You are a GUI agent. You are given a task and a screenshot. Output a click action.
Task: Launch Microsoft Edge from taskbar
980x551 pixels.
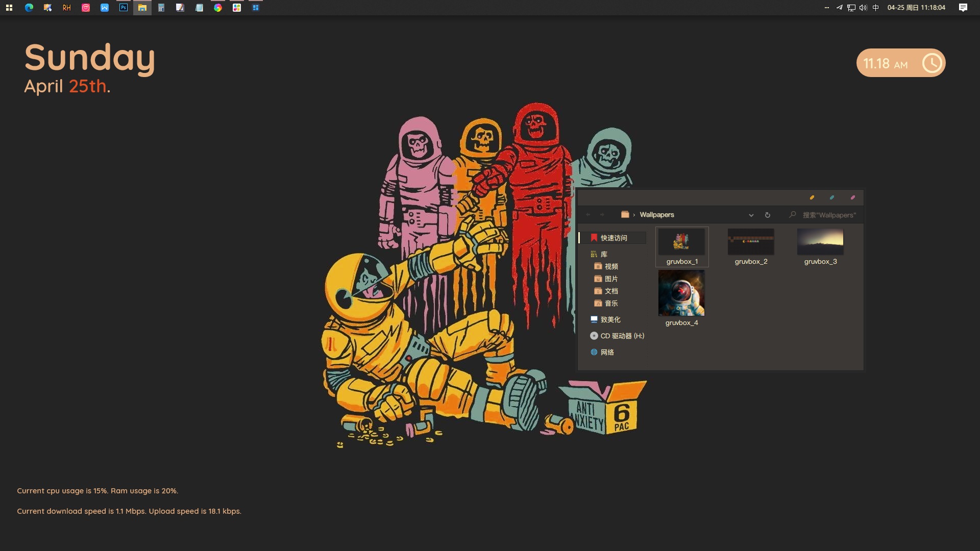29,8
